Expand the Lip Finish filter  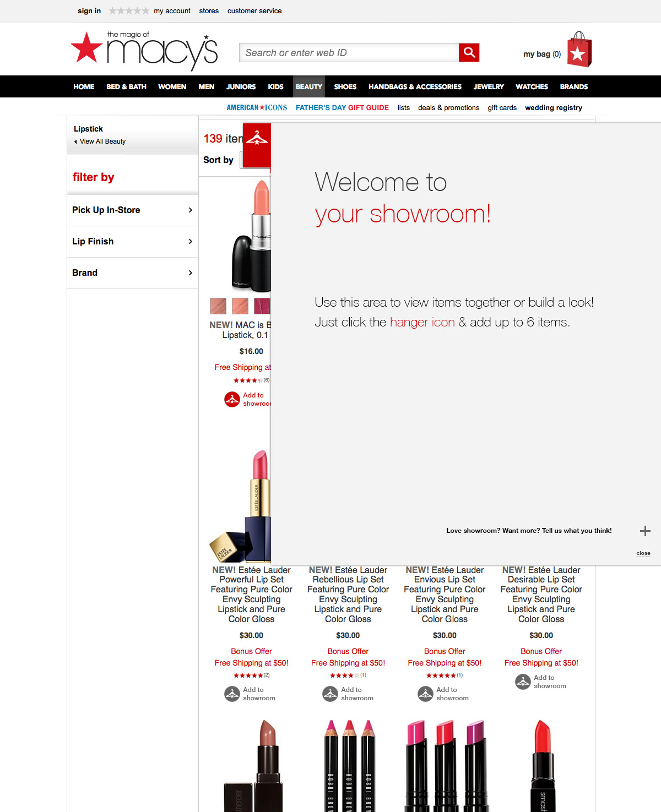[x=133, y=241]
